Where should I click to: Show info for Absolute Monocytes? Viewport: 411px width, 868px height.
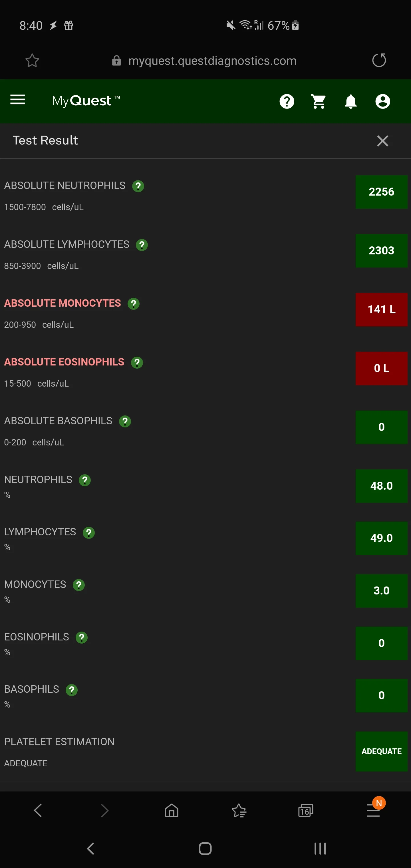coord(133,304)
